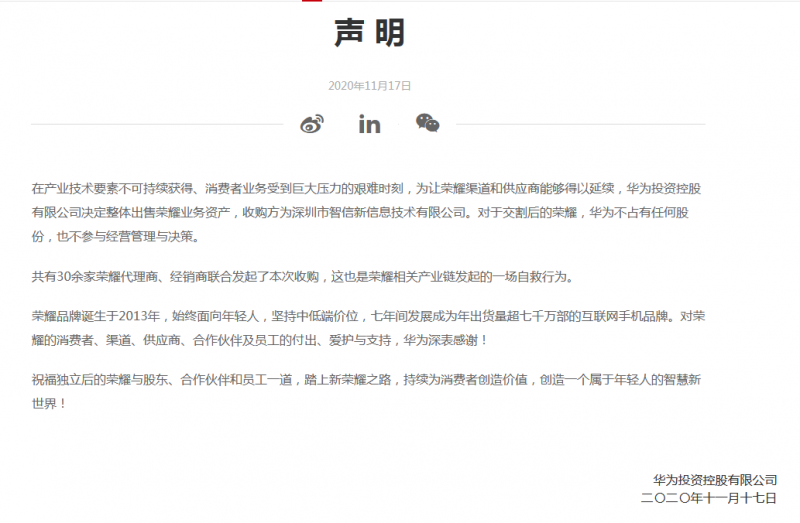Click the paragraph starting 共有30余家荣耀代理商
Viewport: 800px width, 523px height.
[303, 277]
